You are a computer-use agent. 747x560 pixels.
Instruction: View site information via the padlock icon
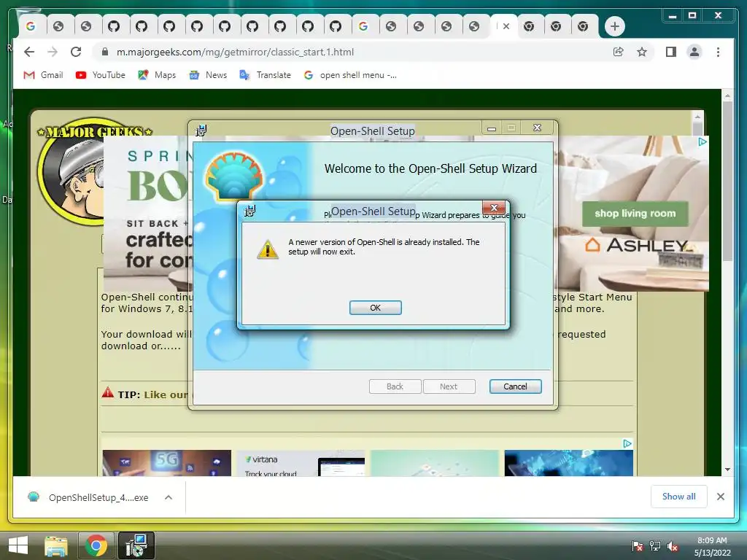tap(105, 52)
